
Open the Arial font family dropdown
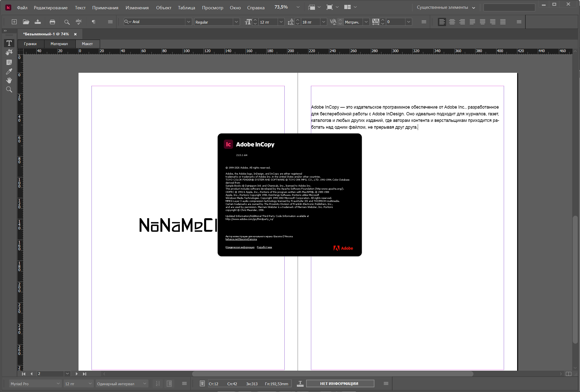point(189,22)
